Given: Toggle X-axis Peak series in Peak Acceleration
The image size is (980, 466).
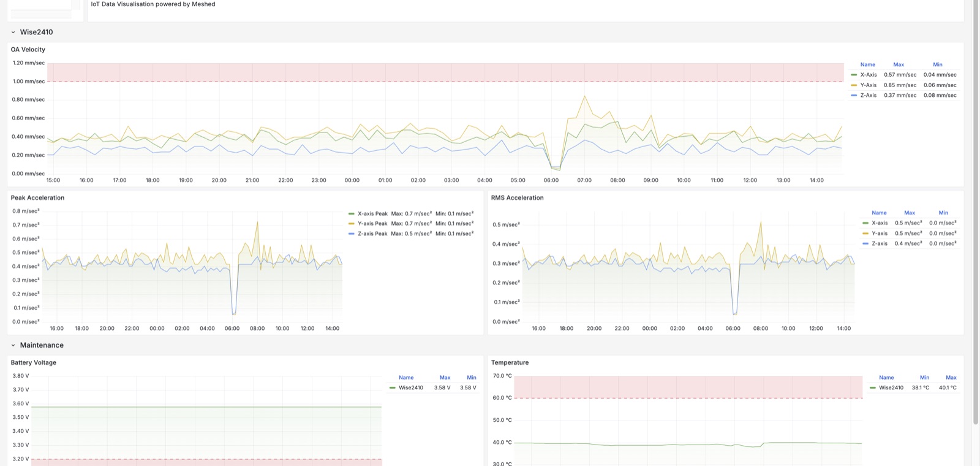Looking at the screenshot, I should 372,214.
